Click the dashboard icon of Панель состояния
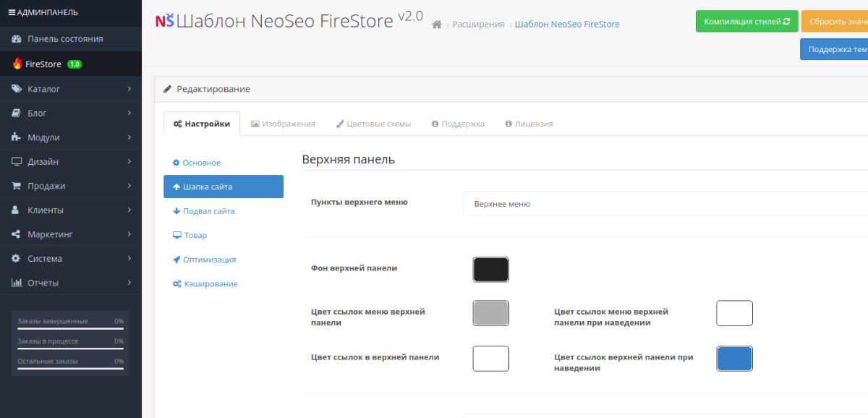The height and width of the screenshot is (418, 868). click(17, 39)
